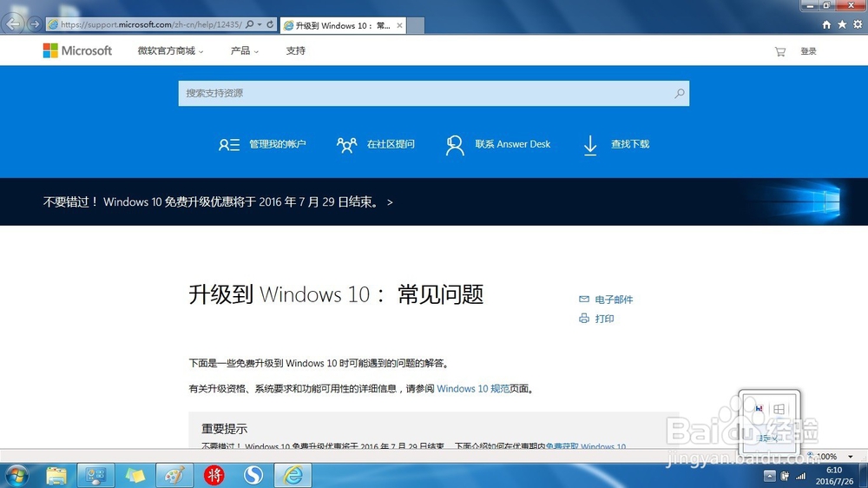This screenshot has height=488, width=868.
Task: Open the shopping cart icon
Action: pos(780,51)
